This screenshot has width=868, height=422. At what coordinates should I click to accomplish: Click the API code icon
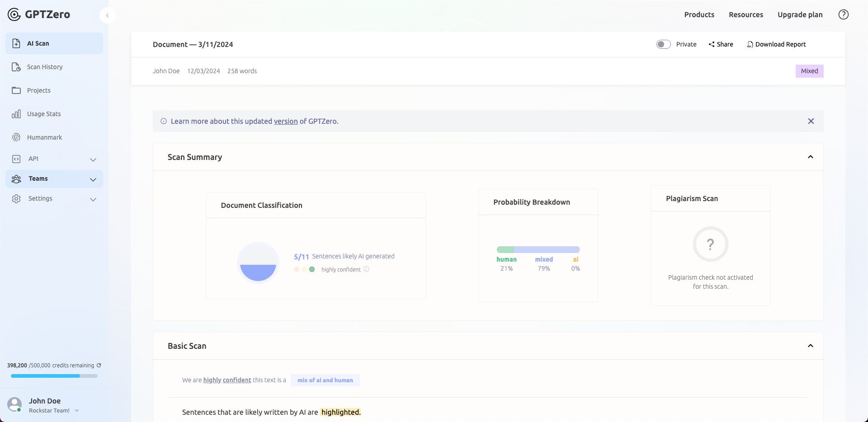click(x=16, y=159)
